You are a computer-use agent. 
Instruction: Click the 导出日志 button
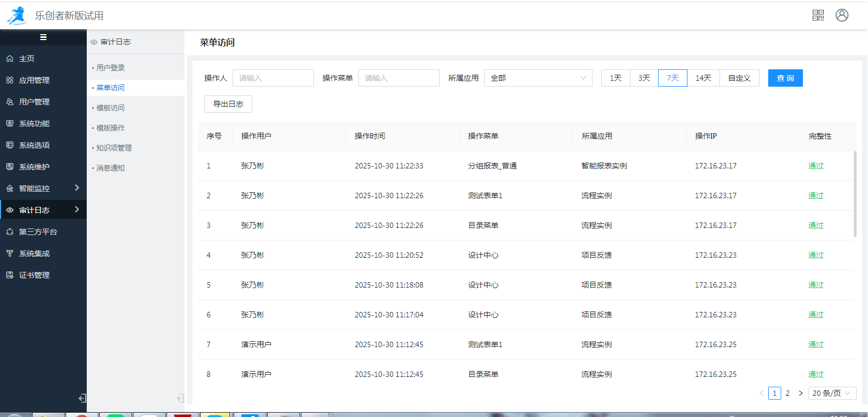[x=228, y=104]
